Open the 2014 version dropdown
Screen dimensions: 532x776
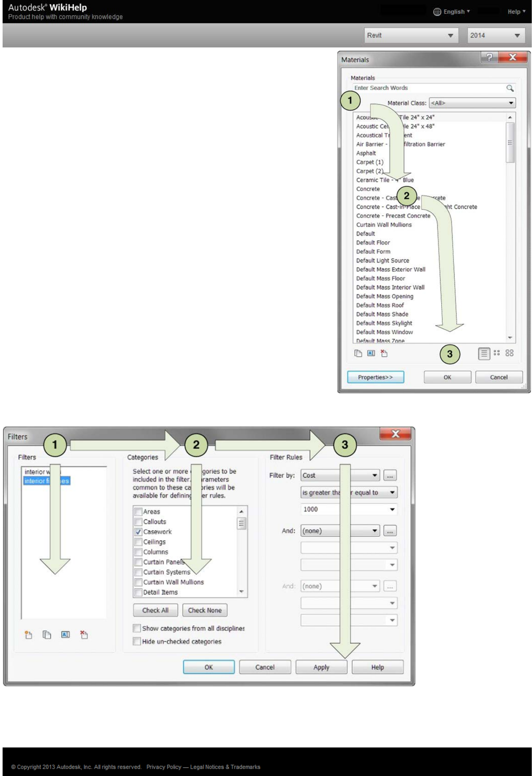coord(496,36)
